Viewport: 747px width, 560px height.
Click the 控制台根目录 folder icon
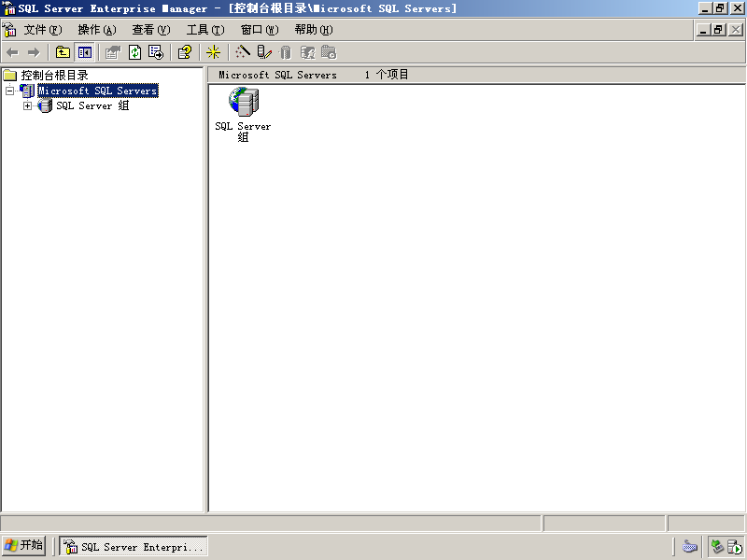[10, 76]
